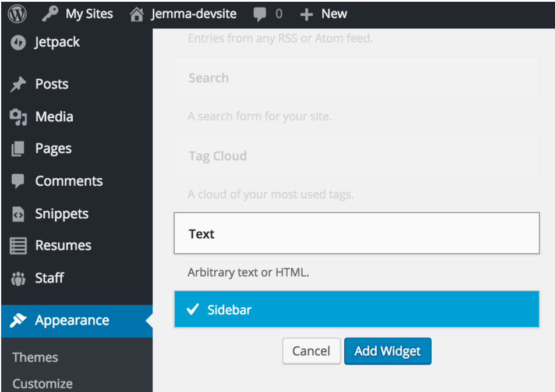Cancel the widget addition

click(311, 351)
